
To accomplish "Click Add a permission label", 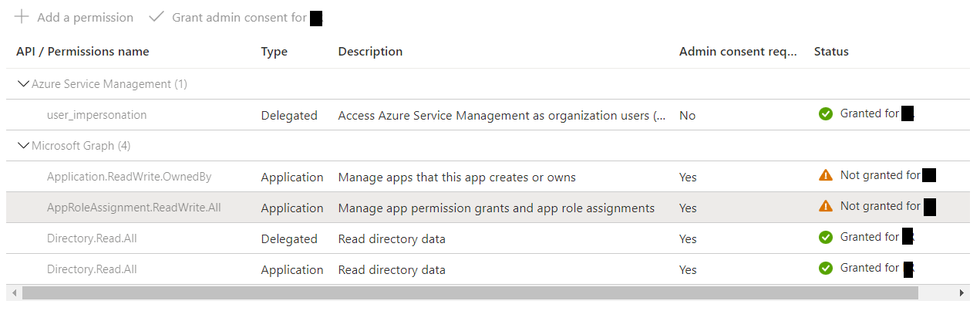I will point(85,17).
